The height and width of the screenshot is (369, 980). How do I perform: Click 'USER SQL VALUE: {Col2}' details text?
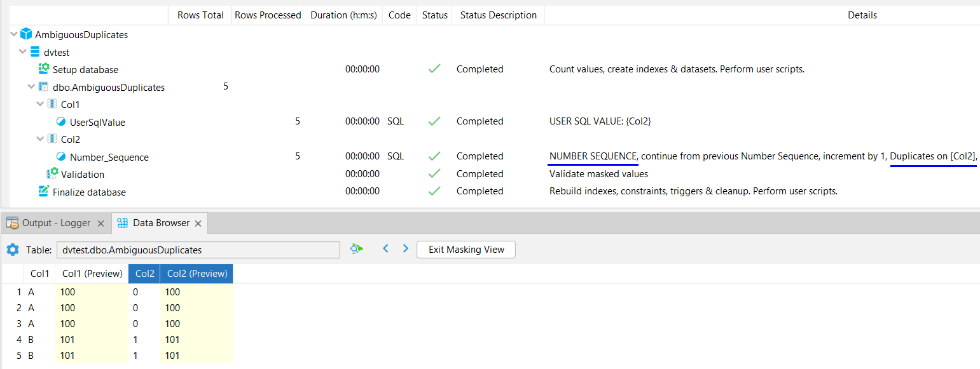[x=600, y=121]
